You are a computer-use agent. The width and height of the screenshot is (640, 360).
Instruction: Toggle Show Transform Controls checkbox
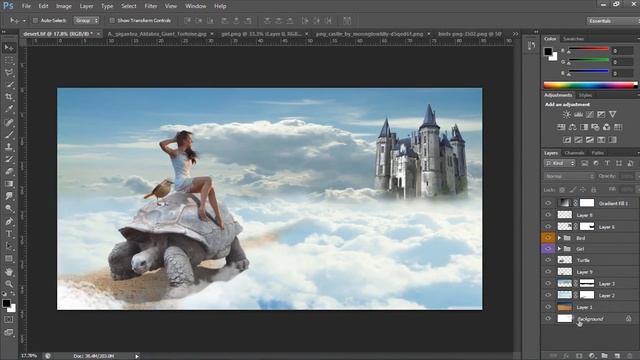(112, 20)
